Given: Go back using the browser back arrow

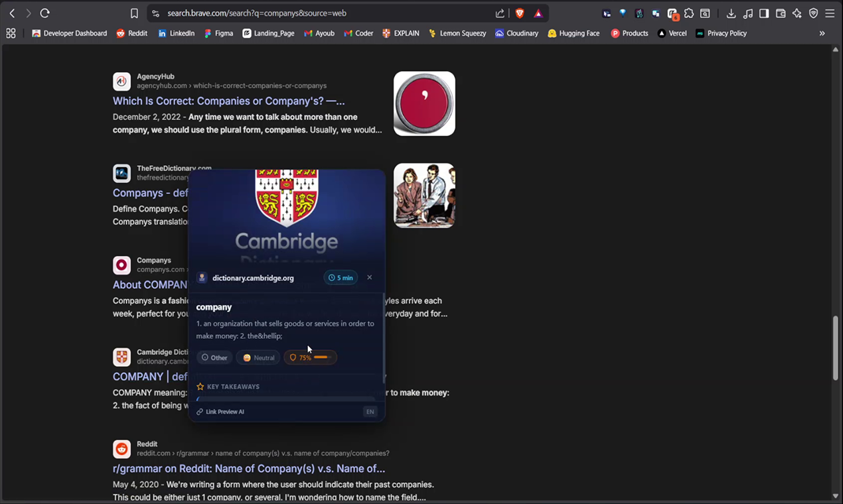Looking at the screenshot, I should [12, 13].
